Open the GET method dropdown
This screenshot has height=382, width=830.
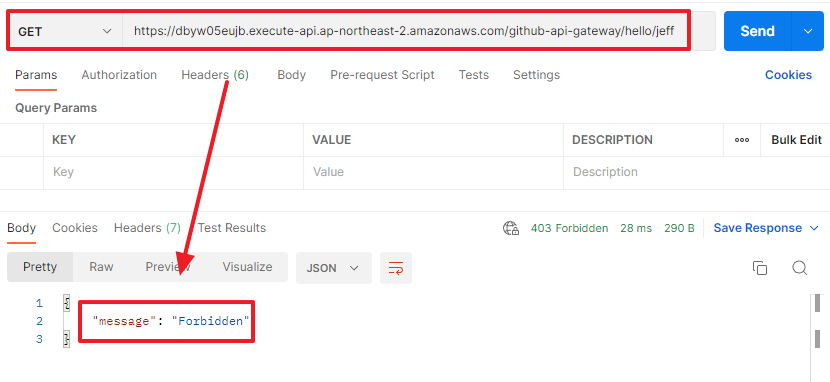(x=65, y=31)
